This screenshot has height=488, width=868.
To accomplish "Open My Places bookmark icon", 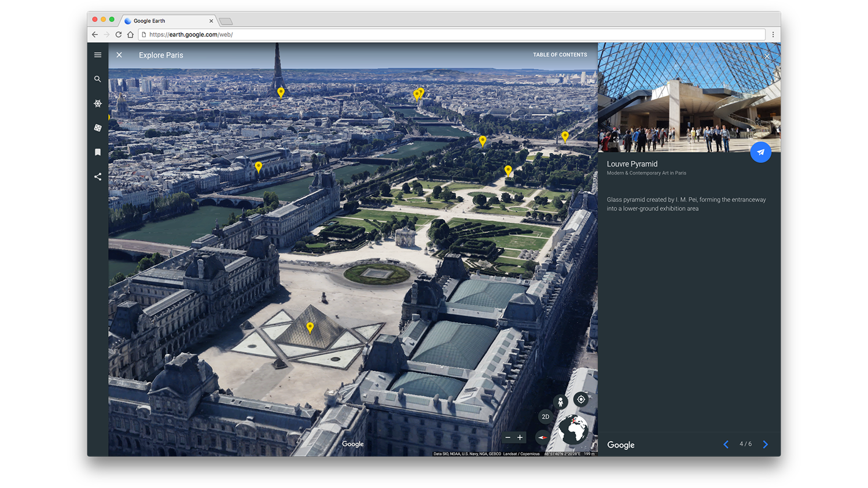I will 98,152.
